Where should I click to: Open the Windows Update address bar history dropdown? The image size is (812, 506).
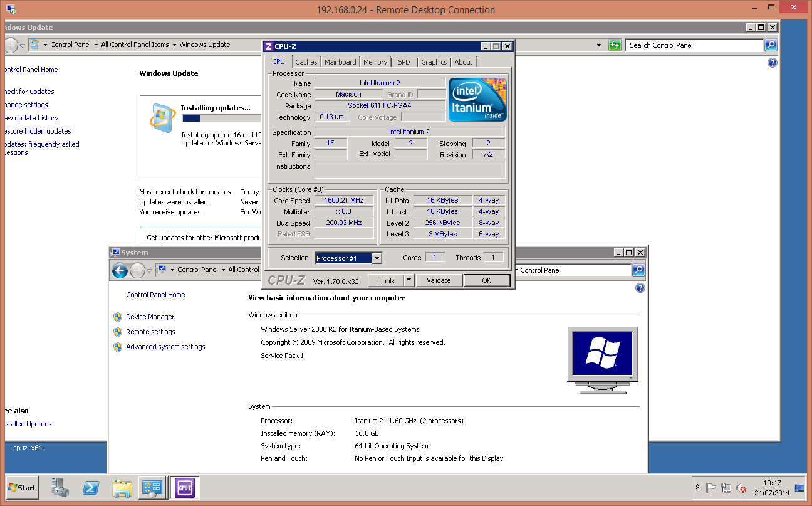[600, 45]
